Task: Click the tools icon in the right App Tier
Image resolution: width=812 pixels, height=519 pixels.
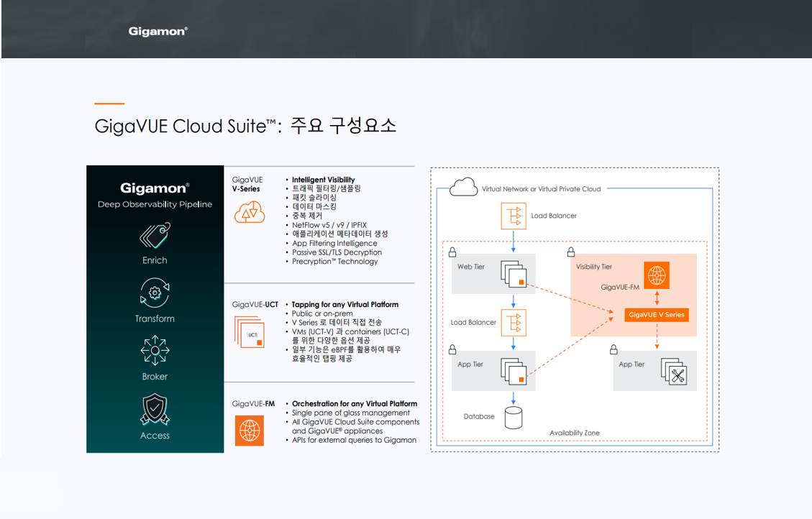Action: tap(674, 372)
